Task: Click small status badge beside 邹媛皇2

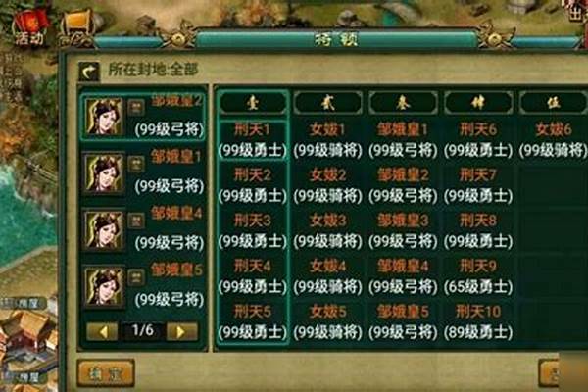Action: point(136,107)
